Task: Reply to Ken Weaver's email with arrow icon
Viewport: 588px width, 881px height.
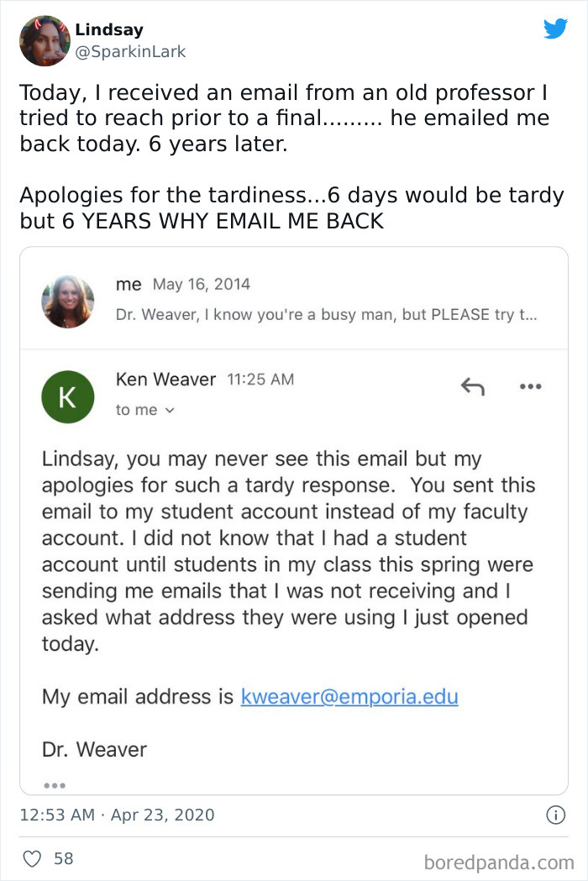Action: 473,387
